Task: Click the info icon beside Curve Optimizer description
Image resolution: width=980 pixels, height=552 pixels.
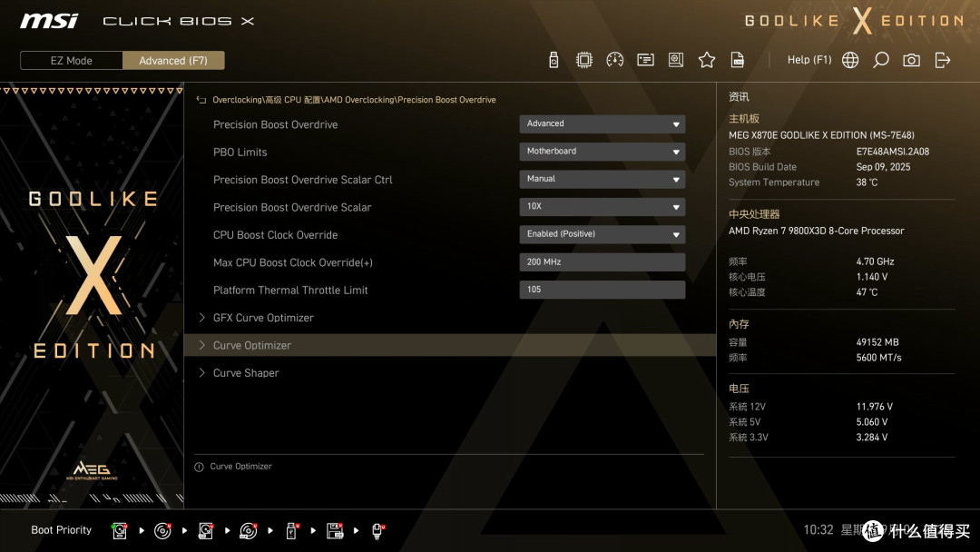Action: click(199, 467)
